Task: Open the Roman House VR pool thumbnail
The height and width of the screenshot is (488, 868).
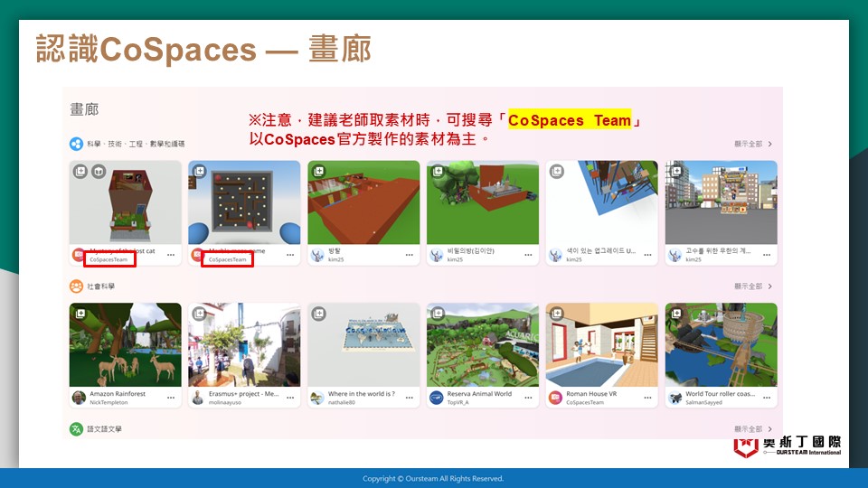Action: [602, 344]
